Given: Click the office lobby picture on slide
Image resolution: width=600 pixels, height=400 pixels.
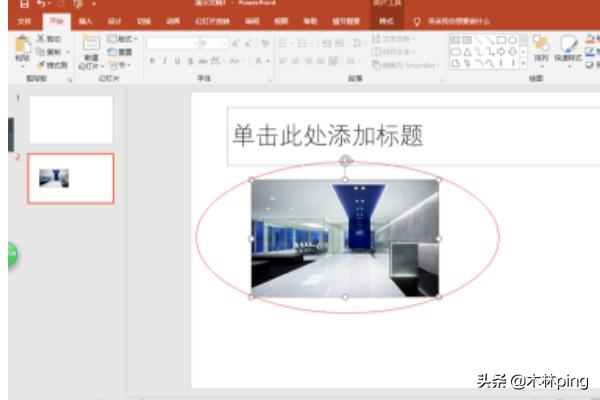Looking at the screenshot, I should tap(345, 238).
